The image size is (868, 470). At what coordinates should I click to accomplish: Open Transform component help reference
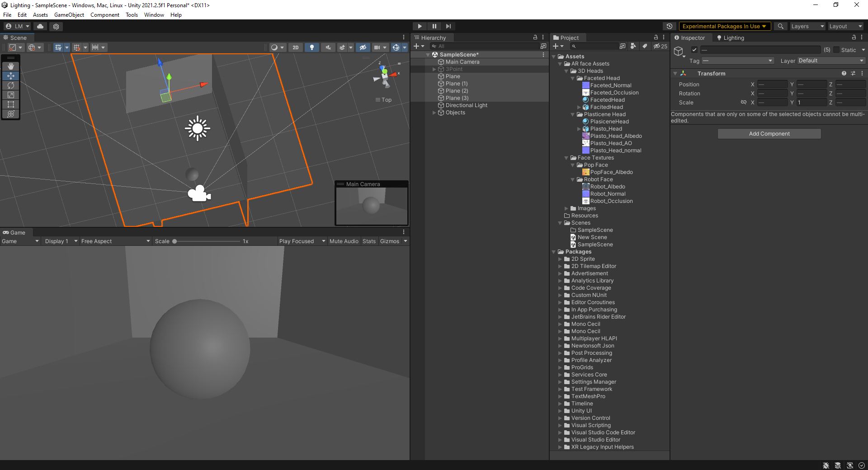coord(844,73)
